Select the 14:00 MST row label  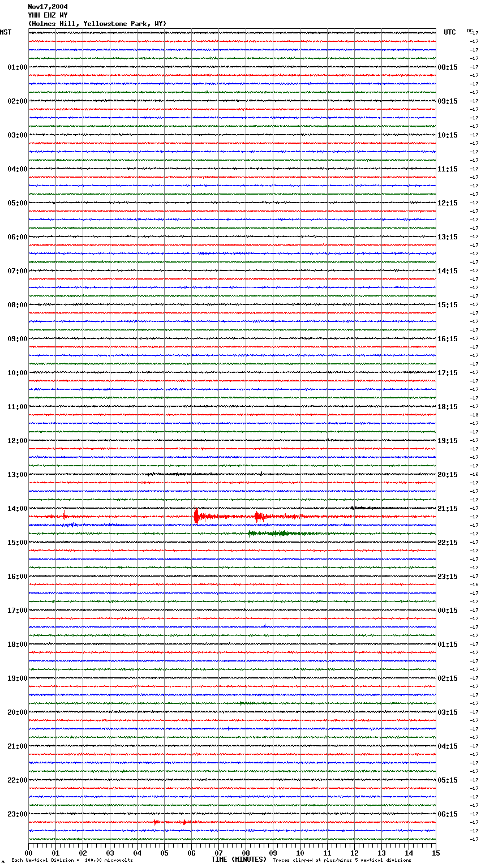[x=17, y=509]
